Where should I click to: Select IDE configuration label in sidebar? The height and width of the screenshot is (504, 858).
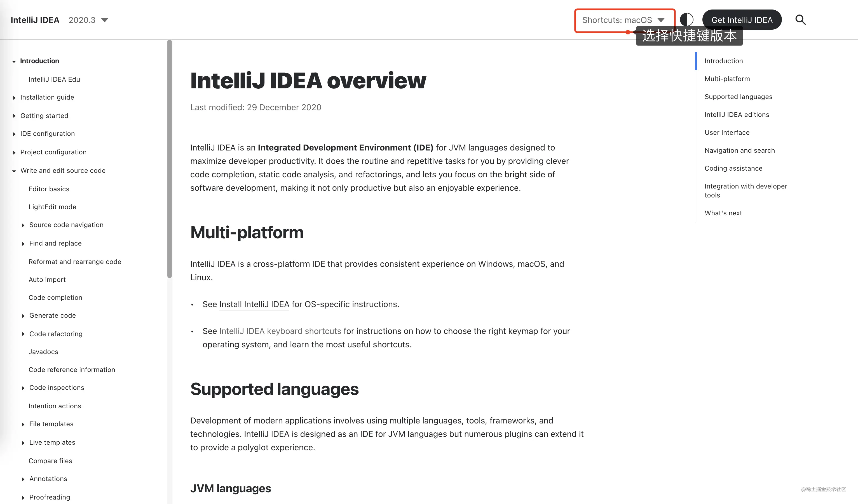point(47,134)
